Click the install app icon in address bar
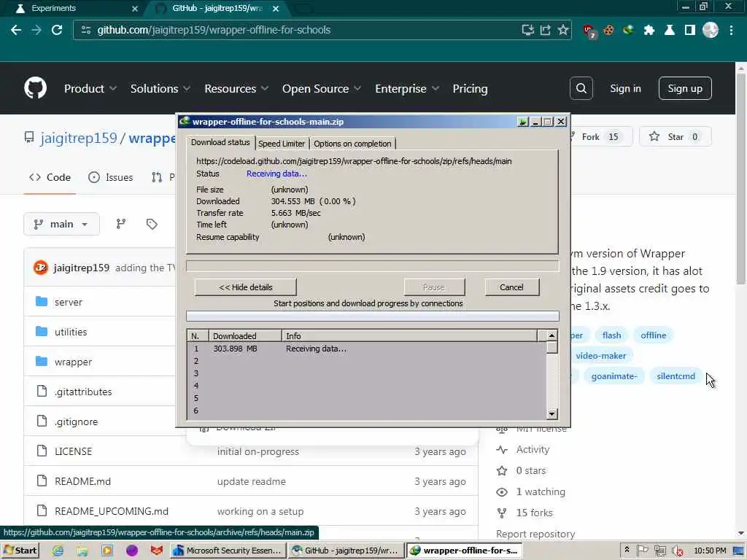Screen dimensions: 747x560 (x=527, y=30)
